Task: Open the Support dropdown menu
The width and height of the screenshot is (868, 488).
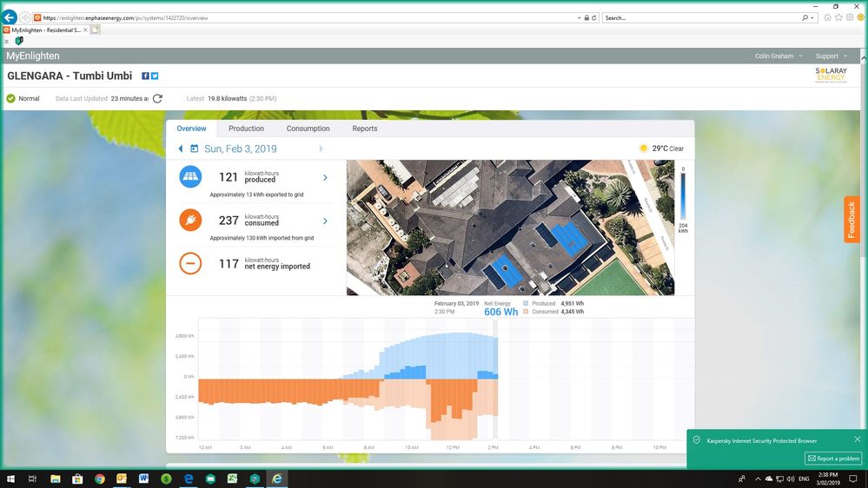Action: pyautogui.click(x=831, y=56)
